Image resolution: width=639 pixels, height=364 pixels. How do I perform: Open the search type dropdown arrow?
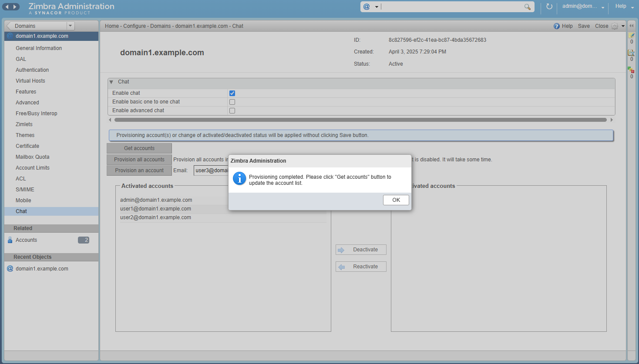click(x=377, y=7)
